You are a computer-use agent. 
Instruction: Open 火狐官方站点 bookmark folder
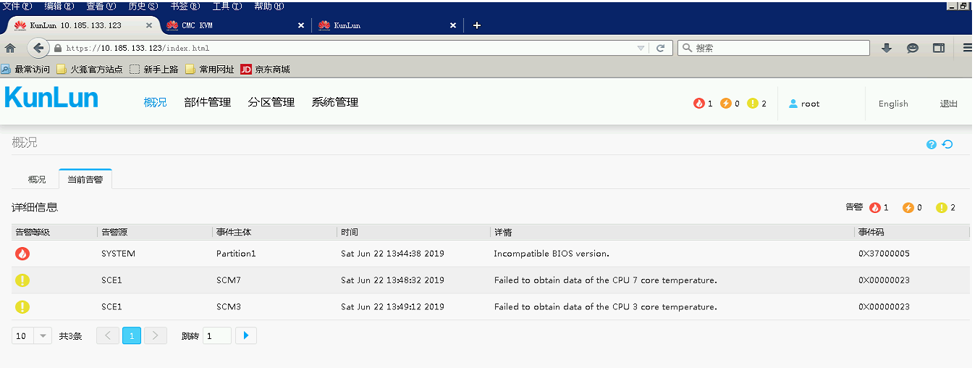(90, 70)
